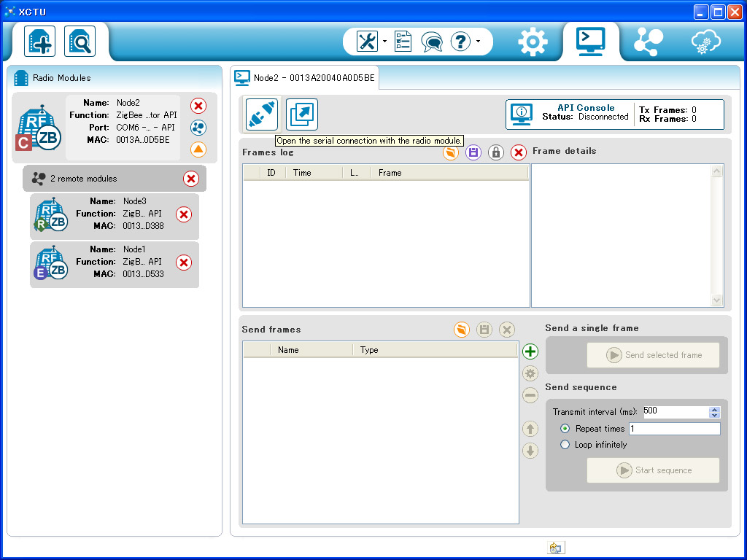The image size is (747, 560).
Task: Click the Send frames save disk icon
Action: (484, 330)
